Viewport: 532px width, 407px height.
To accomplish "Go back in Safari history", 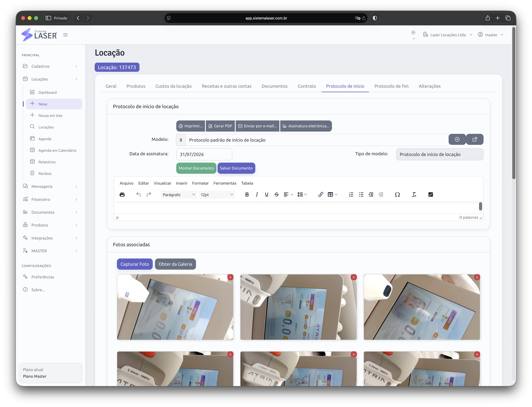I will click(78, 18).
